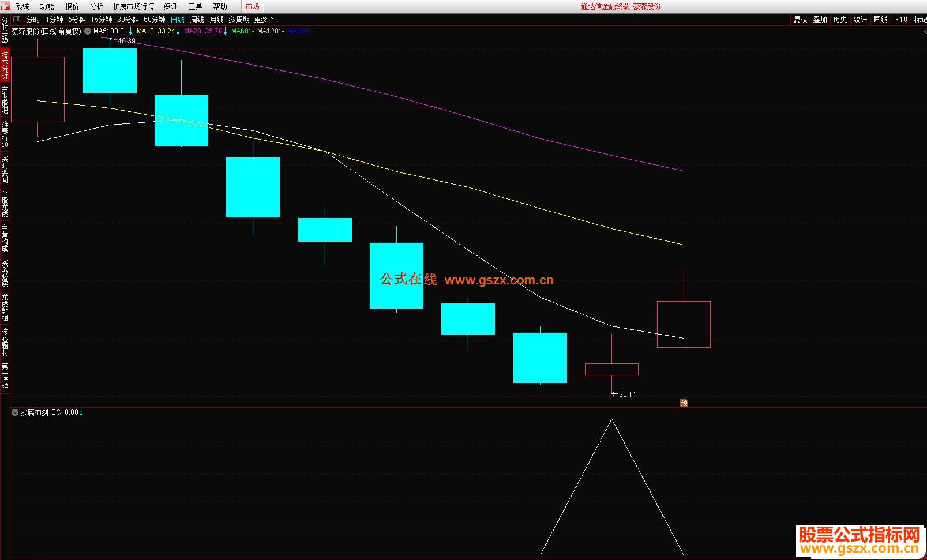Expand the 抄底神剑 indicator dropdown arrow

15,412
